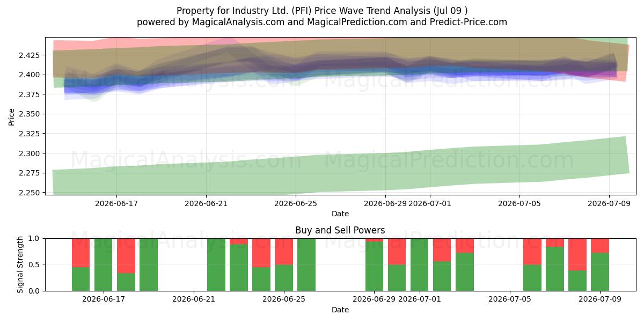Click the 2026-07-05 date label on the signal strength axis
This screenshot has height=322, width=644.
tap(509, 299)
